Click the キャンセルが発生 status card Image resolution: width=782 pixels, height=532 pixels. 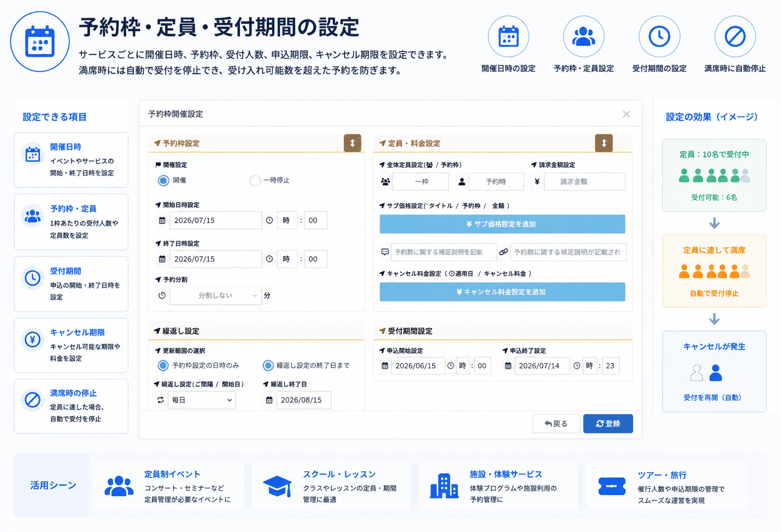tap(714, 371)
